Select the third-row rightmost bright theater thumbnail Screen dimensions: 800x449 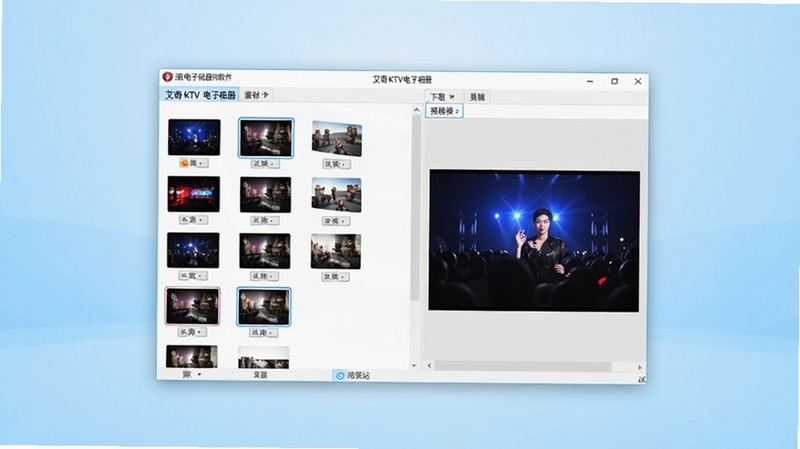click(x=336, y=251)
